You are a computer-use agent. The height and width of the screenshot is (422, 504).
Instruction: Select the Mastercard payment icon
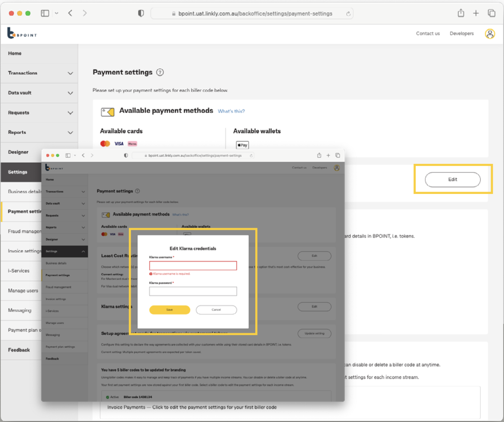[x=105, y=143]
